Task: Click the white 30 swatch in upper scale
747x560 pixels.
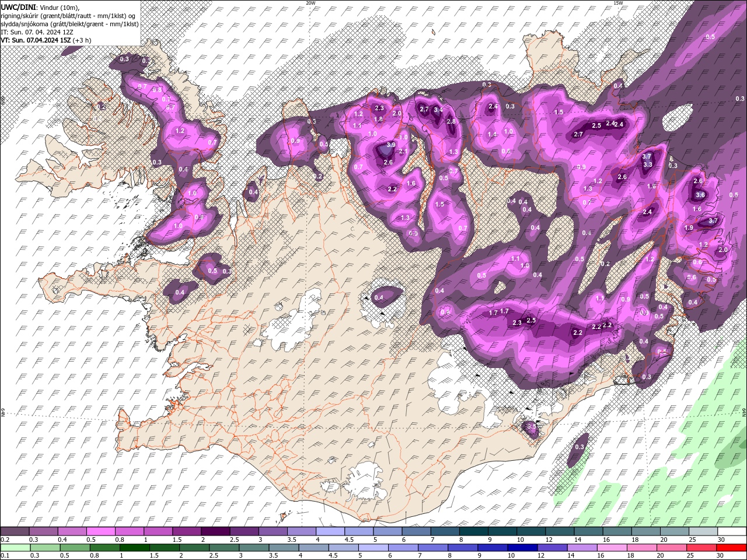Action: [731, 531]
